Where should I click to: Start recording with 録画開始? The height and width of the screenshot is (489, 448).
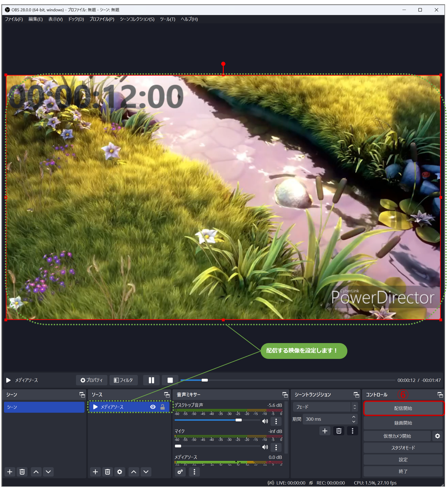(x=403, y=423)
